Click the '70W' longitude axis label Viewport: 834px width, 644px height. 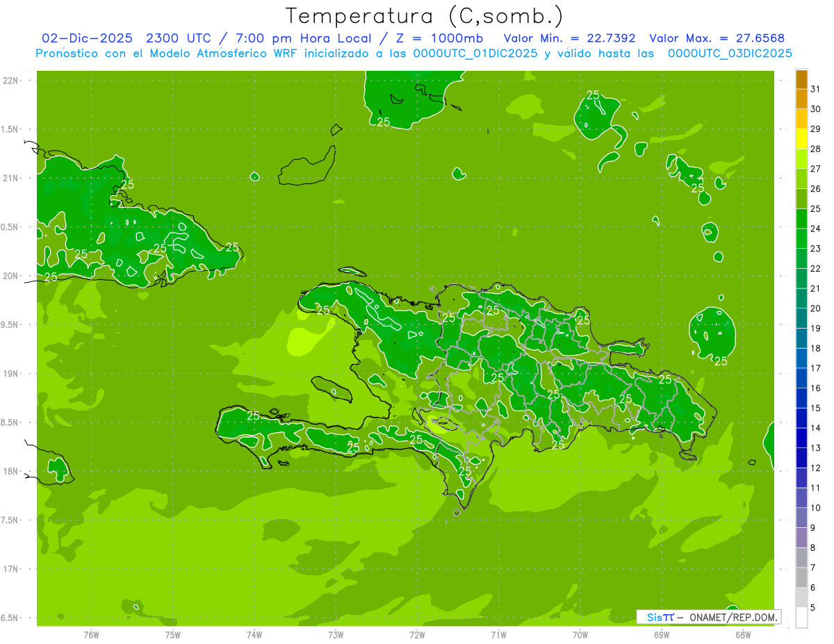580,635
